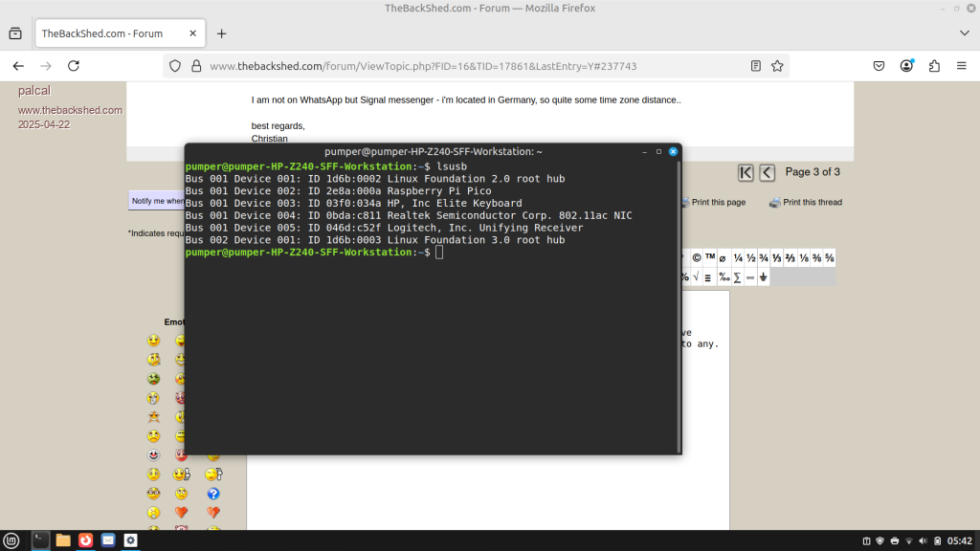Screen dimensions: 980x551
Task: Click the Save to Pocket icon
Action: 879,66
